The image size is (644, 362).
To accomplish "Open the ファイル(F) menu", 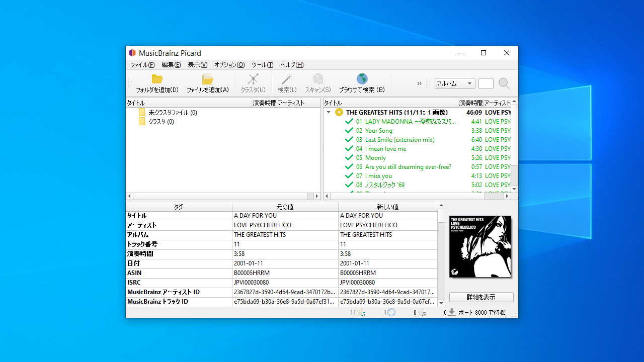I will (142, 65).
